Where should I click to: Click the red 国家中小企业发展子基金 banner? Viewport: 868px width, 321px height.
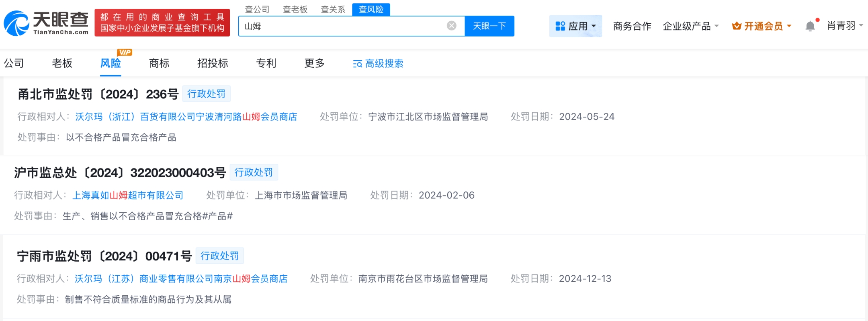(162, 22)
